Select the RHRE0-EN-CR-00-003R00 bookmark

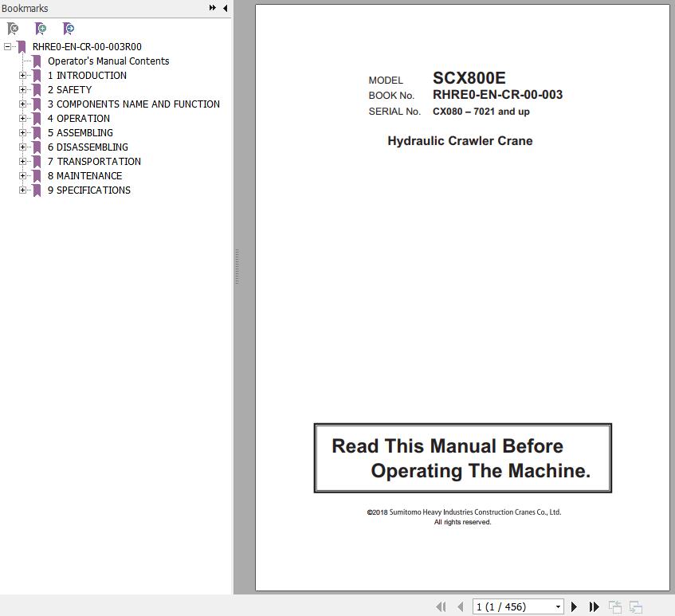87,46
